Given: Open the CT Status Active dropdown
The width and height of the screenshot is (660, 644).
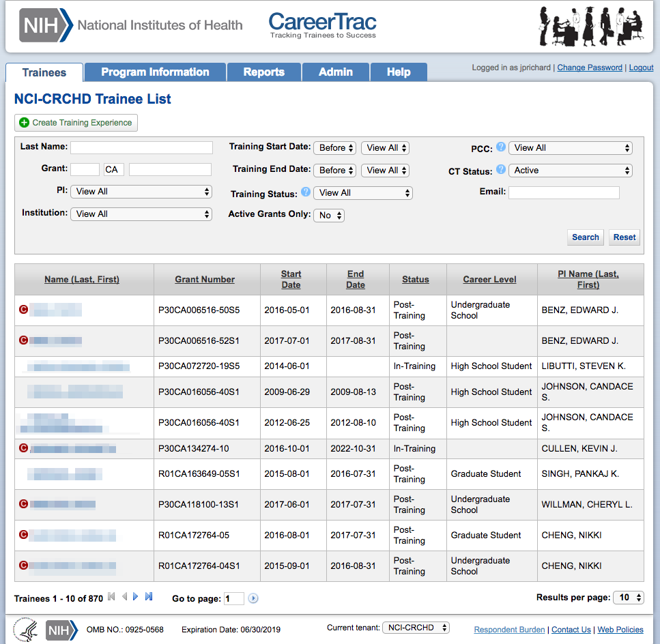Looking at the screenshot, I should pos(571,171).
